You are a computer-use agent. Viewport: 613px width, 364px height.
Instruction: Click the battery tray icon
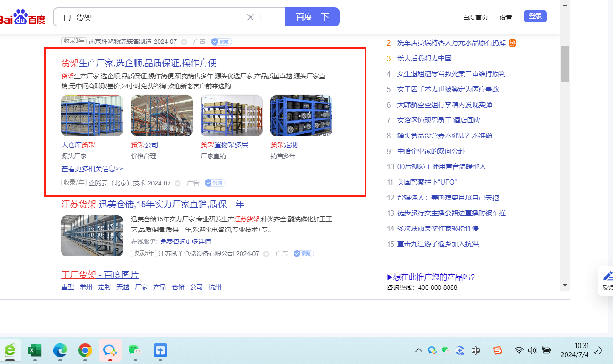pos(546,350)
